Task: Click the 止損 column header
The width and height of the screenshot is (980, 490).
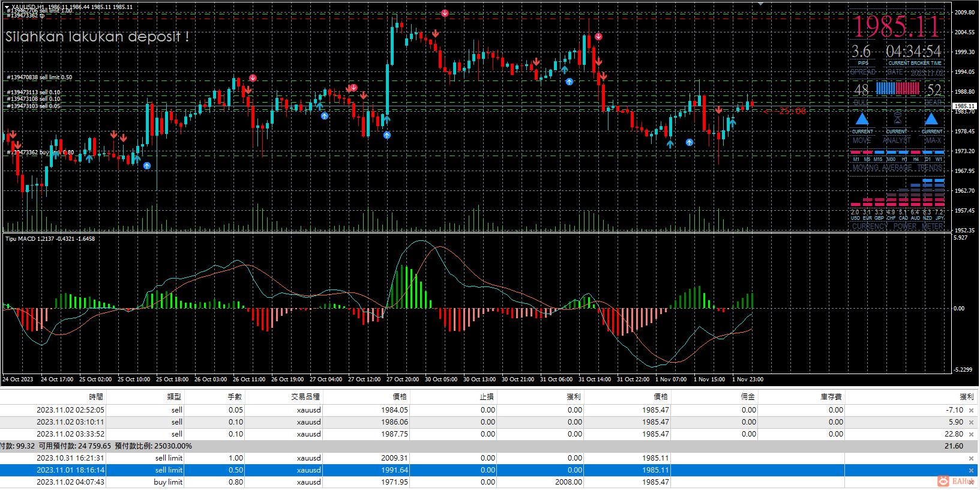Action: [x=487, y=397]
